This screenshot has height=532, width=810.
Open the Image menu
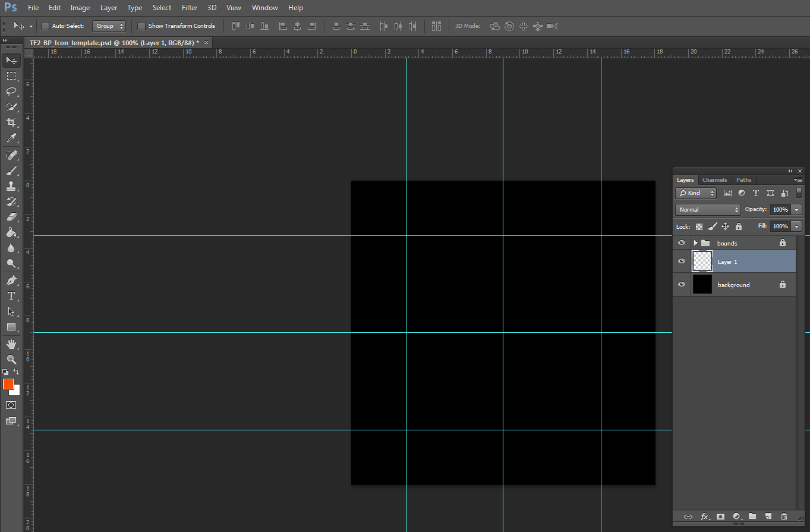coord(80,8)
